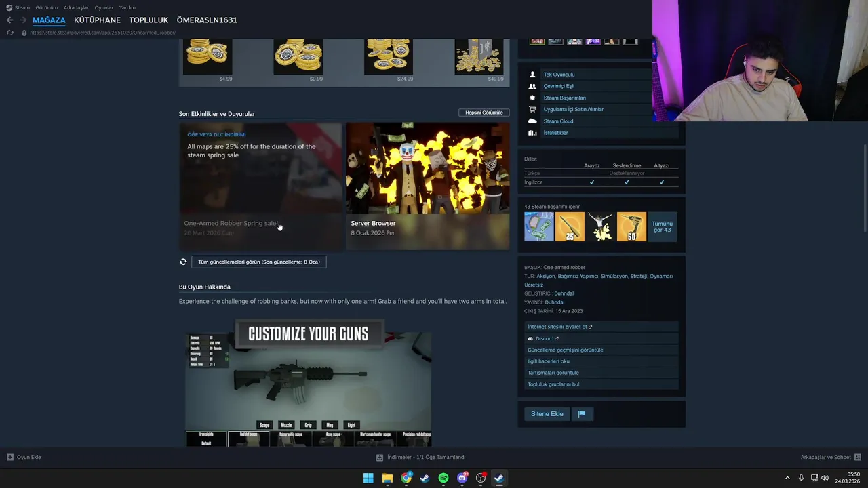868x488 pixels.
Task: Click the in-app purchases cart icon
Action: 532,109
